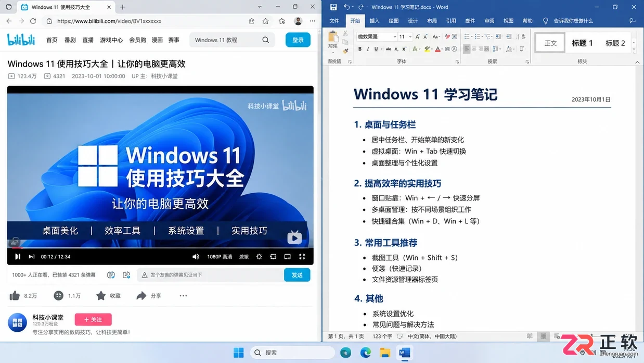Save the Word document via floppy icon
The height and width of the screenshot is (363, 644).
click(333, 7)
